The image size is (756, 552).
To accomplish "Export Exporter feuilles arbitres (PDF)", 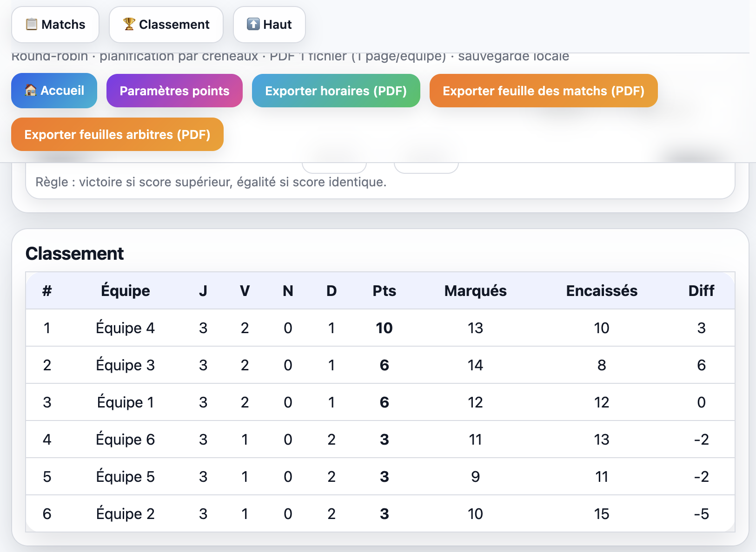I will click(x=117, y=134).
